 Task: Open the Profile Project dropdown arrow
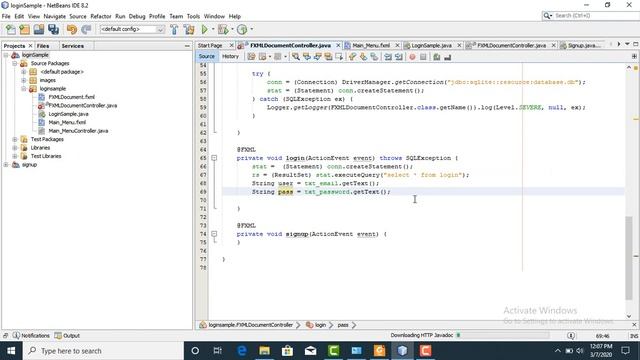(251, 29)
